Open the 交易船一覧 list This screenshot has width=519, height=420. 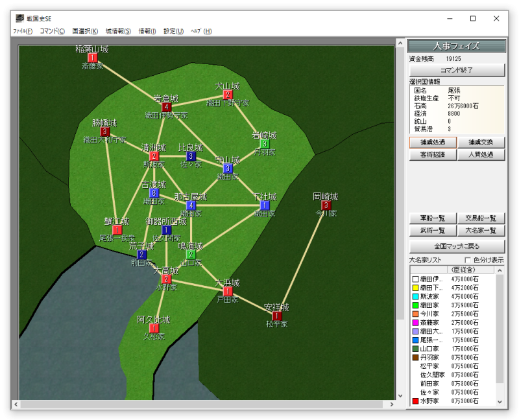click(x=481, y=218)
